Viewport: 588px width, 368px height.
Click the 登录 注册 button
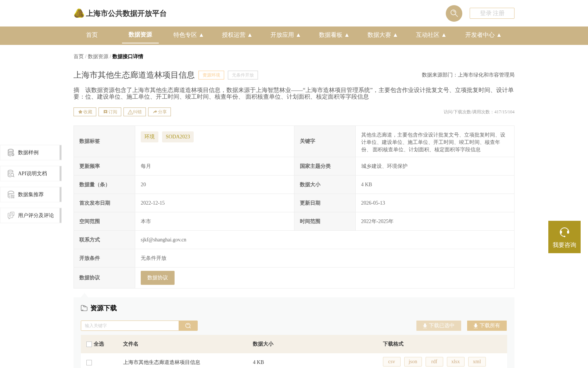[492, 13]
